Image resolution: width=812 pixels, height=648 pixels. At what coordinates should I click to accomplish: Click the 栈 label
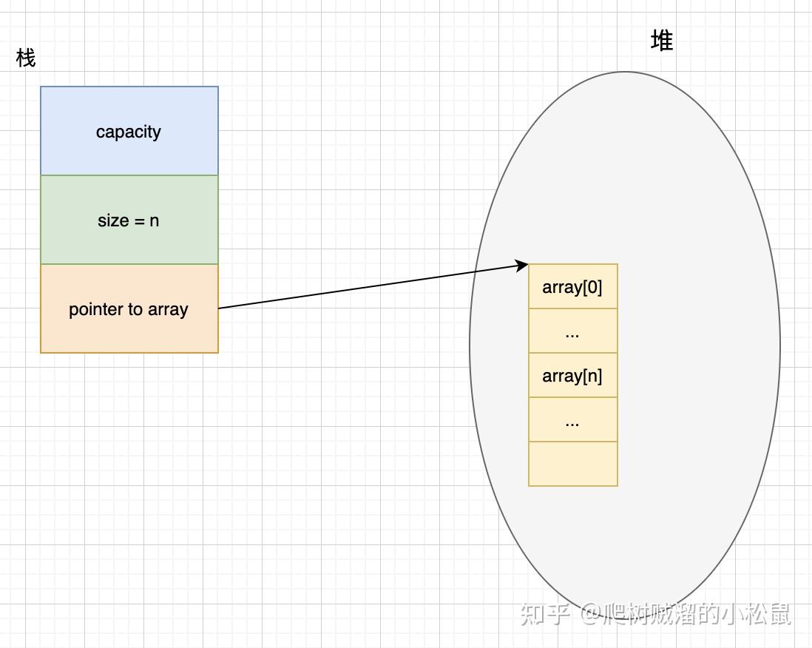pos(25,58)
